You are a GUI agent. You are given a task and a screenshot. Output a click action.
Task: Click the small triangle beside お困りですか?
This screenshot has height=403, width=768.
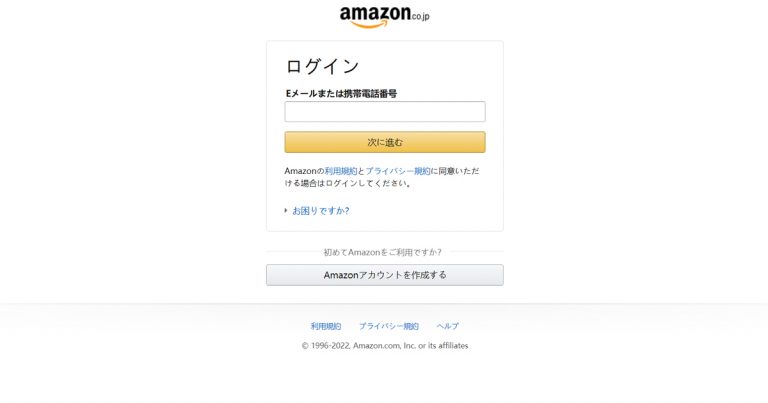tap(286, 211)
